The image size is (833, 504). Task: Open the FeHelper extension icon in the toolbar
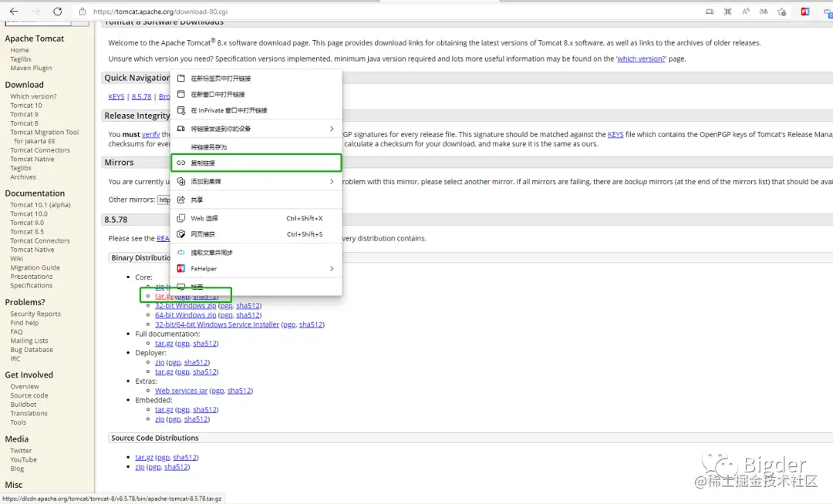click(x=805, y=11)
